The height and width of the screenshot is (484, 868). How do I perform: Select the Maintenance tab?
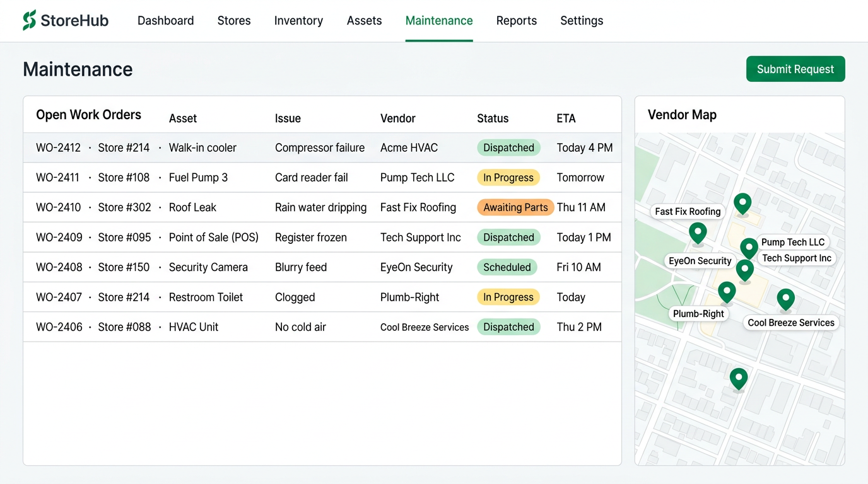[x=439, y=21]
